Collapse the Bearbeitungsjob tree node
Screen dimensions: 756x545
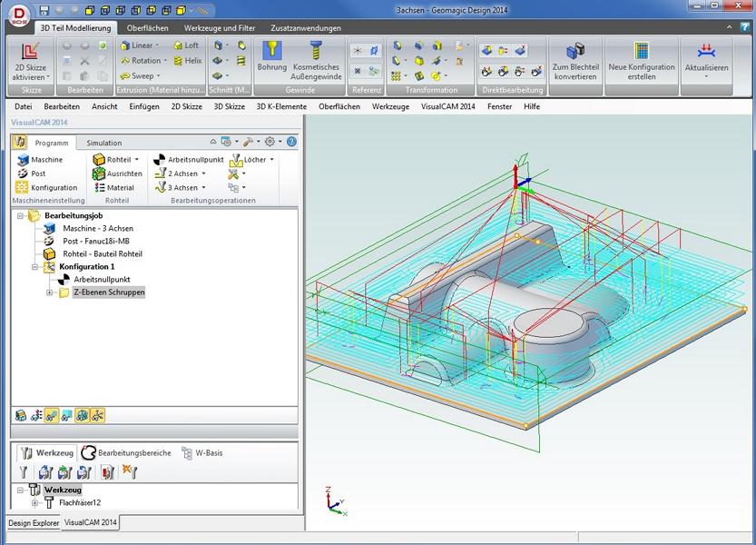[x=20, y=216]
